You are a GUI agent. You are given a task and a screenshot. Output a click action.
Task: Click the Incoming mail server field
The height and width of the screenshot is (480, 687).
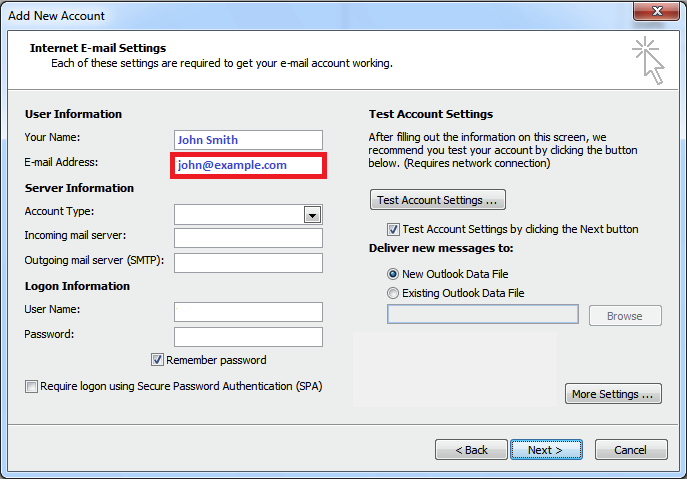pos(248,238)
